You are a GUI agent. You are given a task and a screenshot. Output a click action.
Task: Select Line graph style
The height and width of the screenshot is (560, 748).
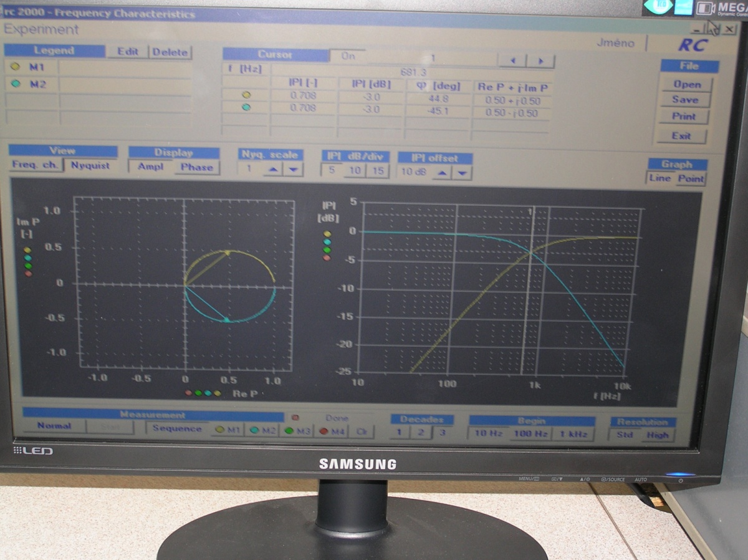click(660, 178)
